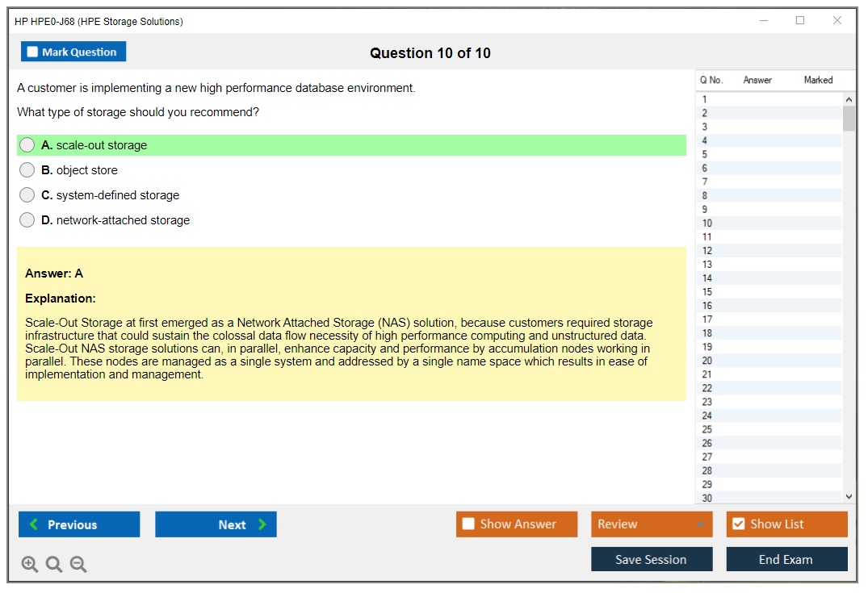Image resolution: width=868 pixels, height=593 pixels.
Task: Click the zoom reset magnifier icon
Action: [54, 565]
